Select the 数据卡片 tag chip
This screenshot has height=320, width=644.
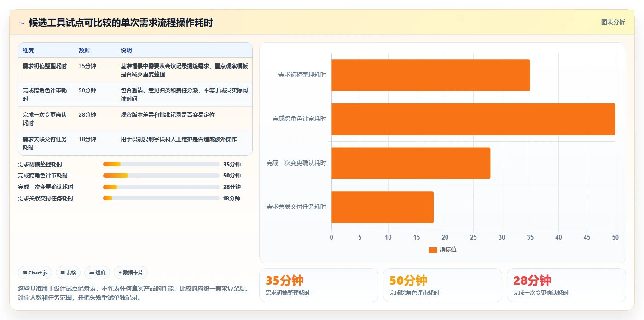(x=131, y=273)
